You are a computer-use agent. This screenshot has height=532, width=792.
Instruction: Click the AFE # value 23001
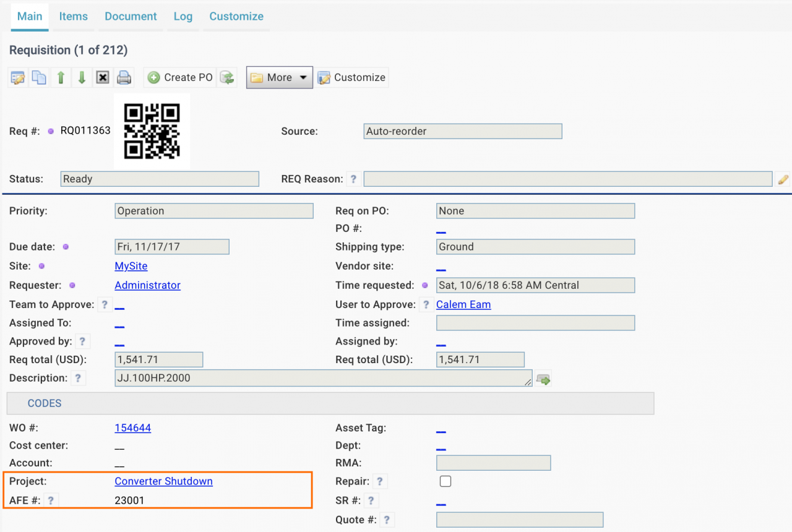coord(129,500)
